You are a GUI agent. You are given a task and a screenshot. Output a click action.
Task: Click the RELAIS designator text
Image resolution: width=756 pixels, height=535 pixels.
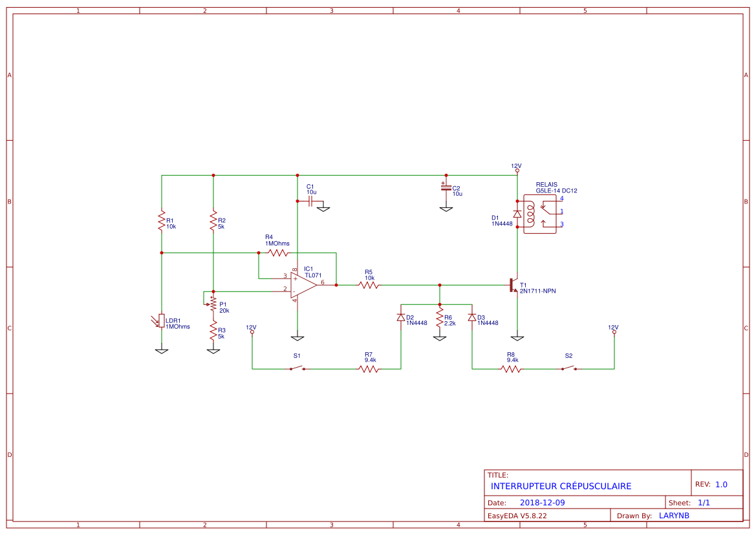pos(546,184)
